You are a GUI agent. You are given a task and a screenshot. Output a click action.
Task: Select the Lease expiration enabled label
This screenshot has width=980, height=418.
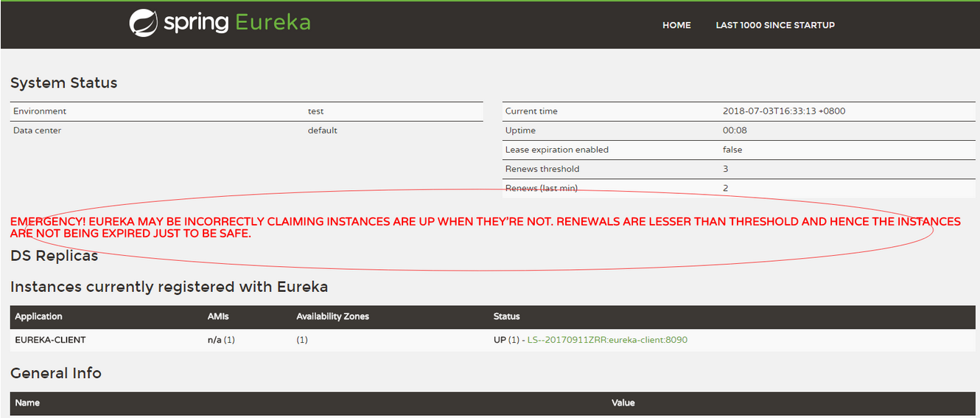(557, 150)
